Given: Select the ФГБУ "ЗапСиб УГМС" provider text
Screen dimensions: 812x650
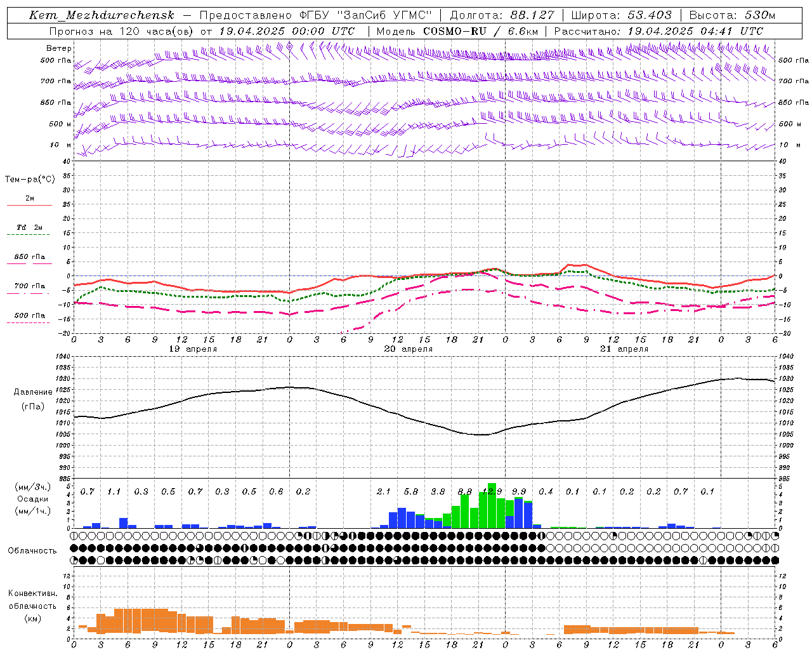Looking at the screenshot, I should [x=365, y=15].
